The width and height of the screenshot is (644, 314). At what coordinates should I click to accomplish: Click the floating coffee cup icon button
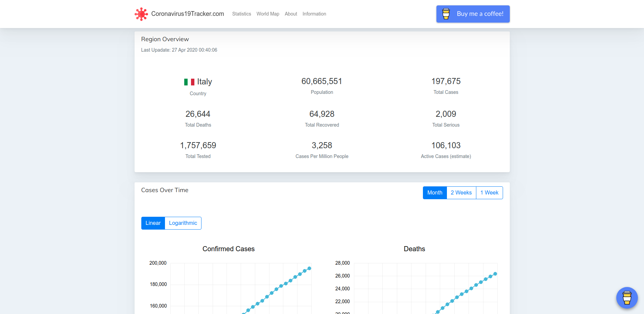(x=627, y=298)
